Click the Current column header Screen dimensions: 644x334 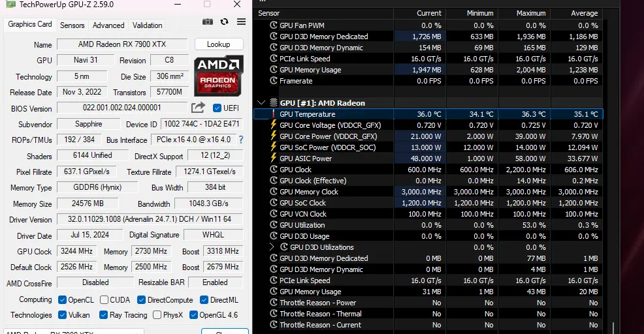[x=420, y=13]
